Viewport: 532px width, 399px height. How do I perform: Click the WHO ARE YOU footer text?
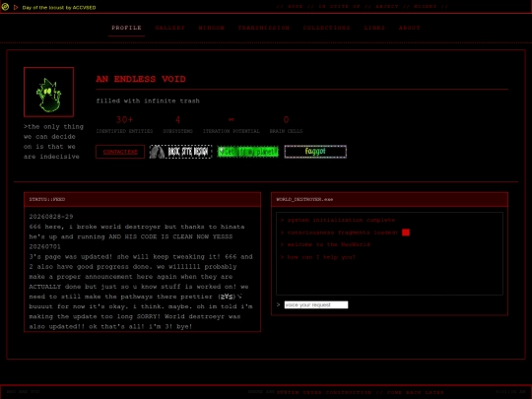point(23,392)
